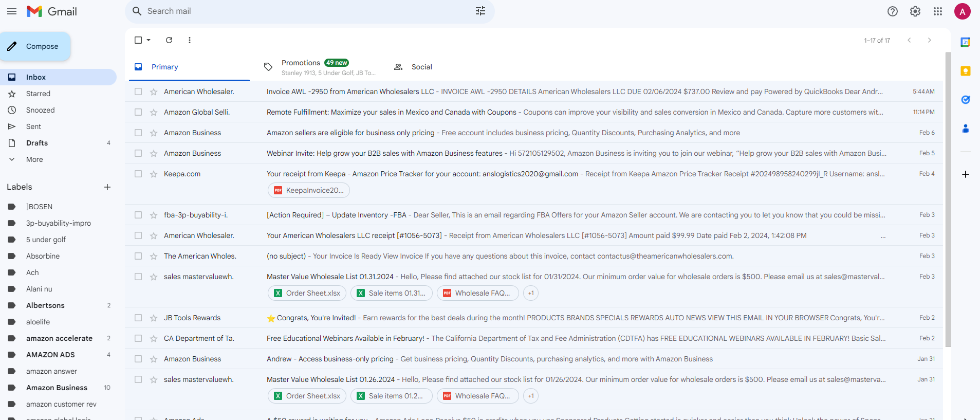Open Google Calendar side panel
This screenshot has height=420, width=980.
click(x=966, y=42)
